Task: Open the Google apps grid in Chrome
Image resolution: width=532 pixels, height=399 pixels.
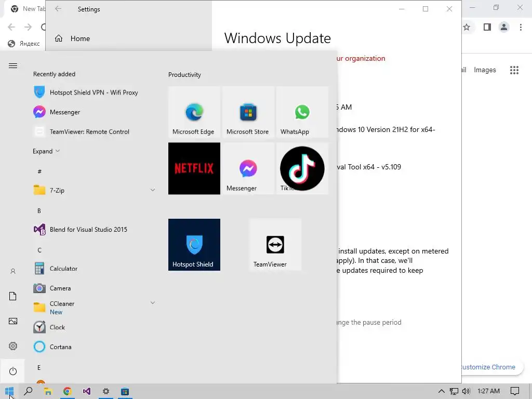Action: (514, 70)
